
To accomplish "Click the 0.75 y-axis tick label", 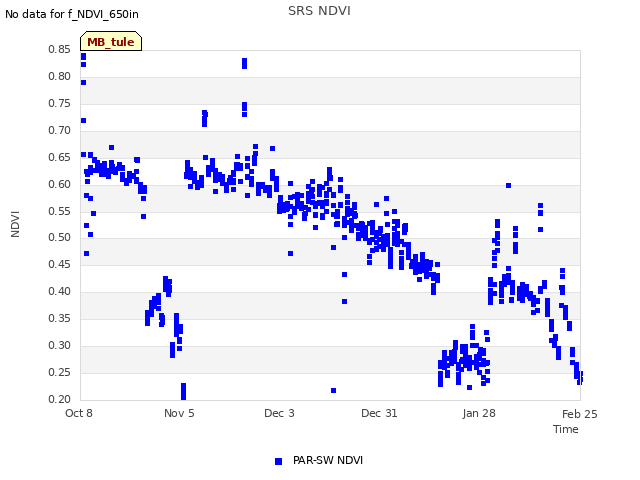I will coord(60,103).
